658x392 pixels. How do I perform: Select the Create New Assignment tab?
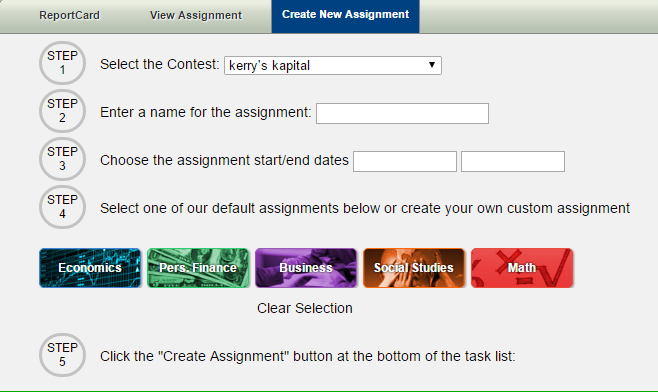pos(345,16)
